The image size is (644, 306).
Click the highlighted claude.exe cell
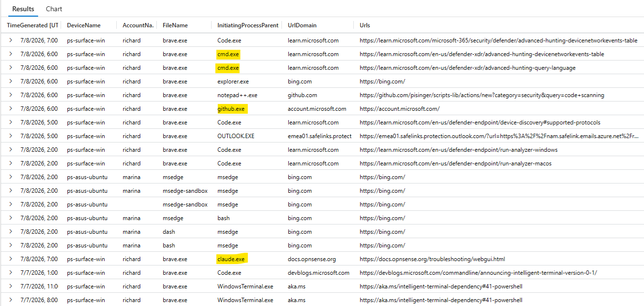[x=231, y=259]
